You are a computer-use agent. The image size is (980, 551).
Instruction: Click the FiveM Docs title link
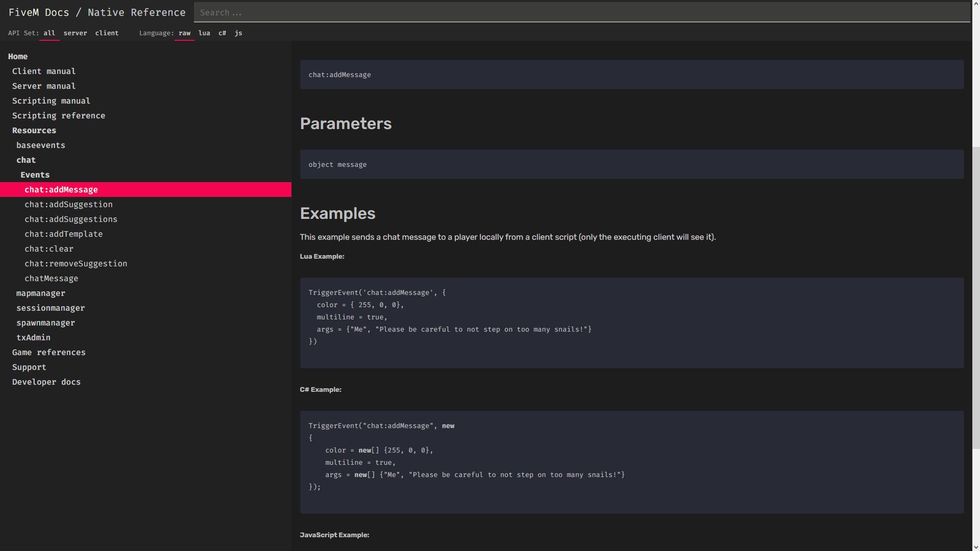click(x=39, y=12)
